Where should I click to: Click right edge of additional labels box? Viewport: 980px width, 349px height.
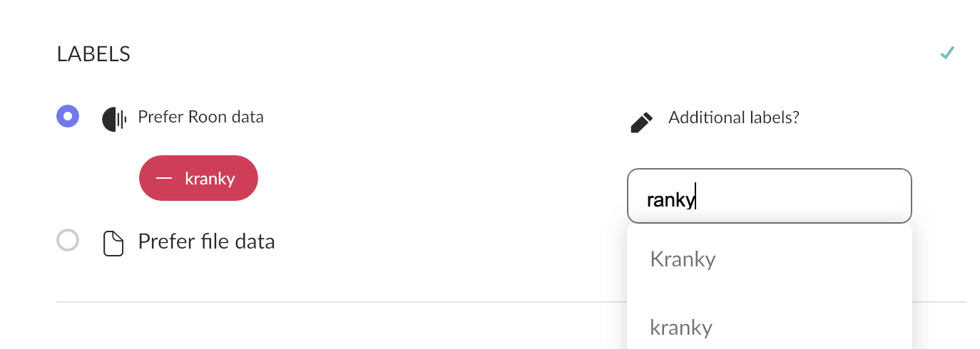click(x=906, y=196)
